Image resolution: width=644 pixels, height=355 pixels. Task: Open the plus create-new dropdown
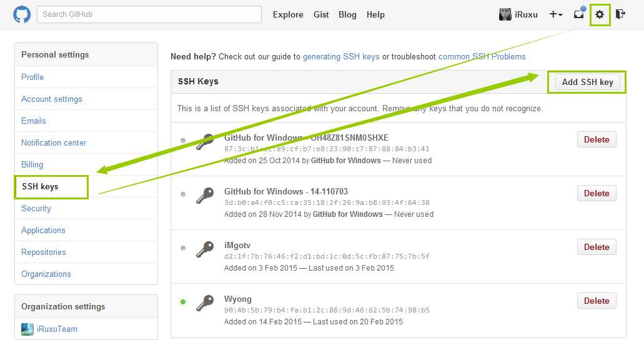point(556,14)
